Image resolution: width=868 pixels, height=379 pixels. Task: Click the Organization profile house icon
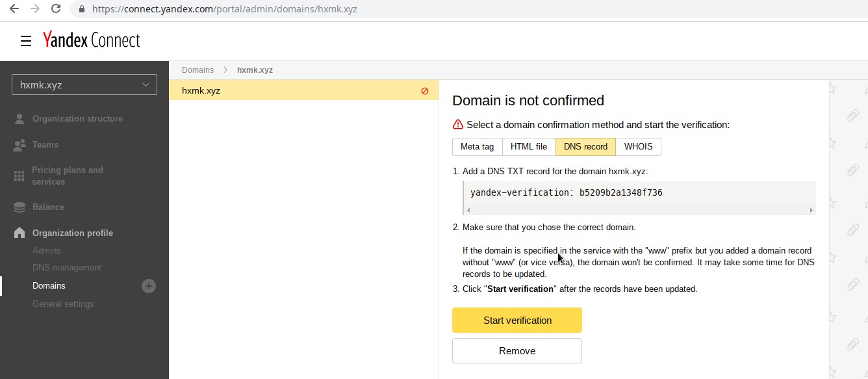pos(19,233)
